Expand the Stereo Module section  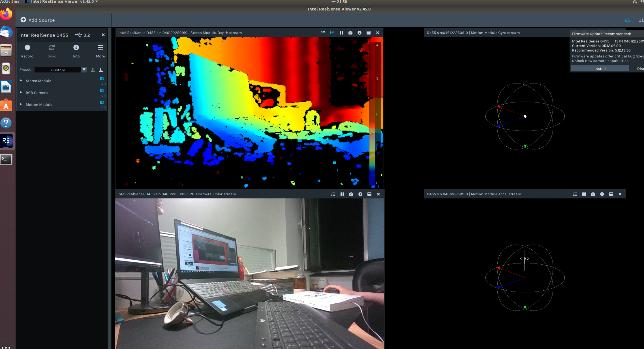(x=21, y=81)
